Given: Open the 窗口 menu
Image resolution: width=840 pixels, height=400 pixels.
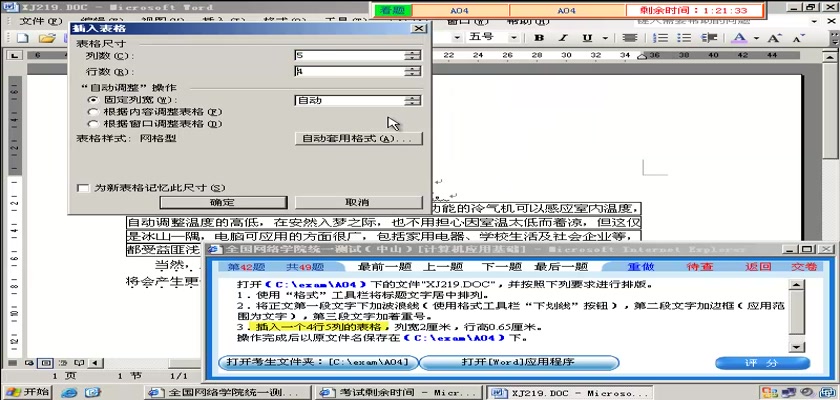Looking at the screenshot, I should pos(467,21).
